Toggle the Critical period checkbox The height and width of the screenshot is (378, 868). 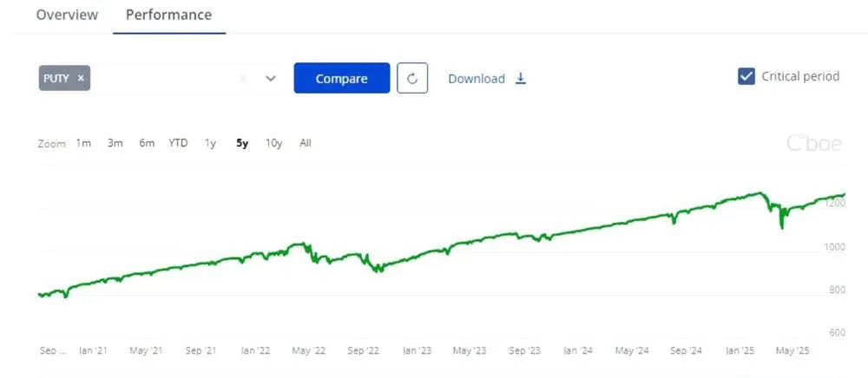746,76
